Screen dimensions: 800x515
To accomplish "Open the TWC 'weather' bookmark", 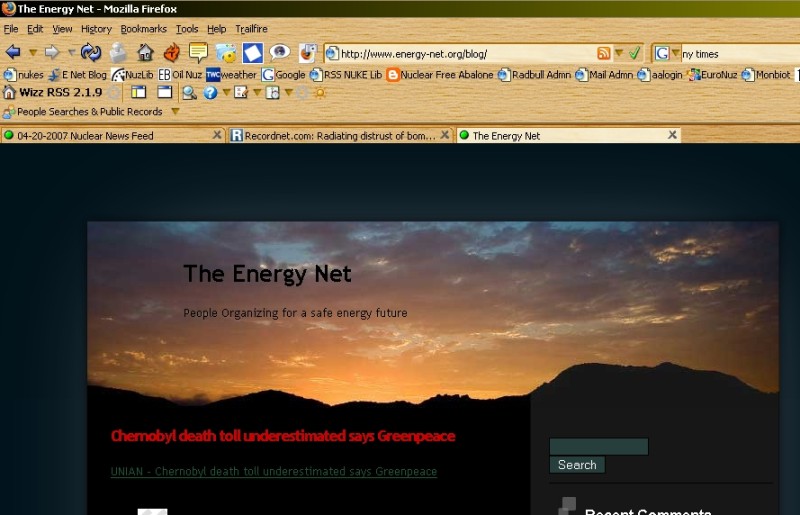I will 231,75.
